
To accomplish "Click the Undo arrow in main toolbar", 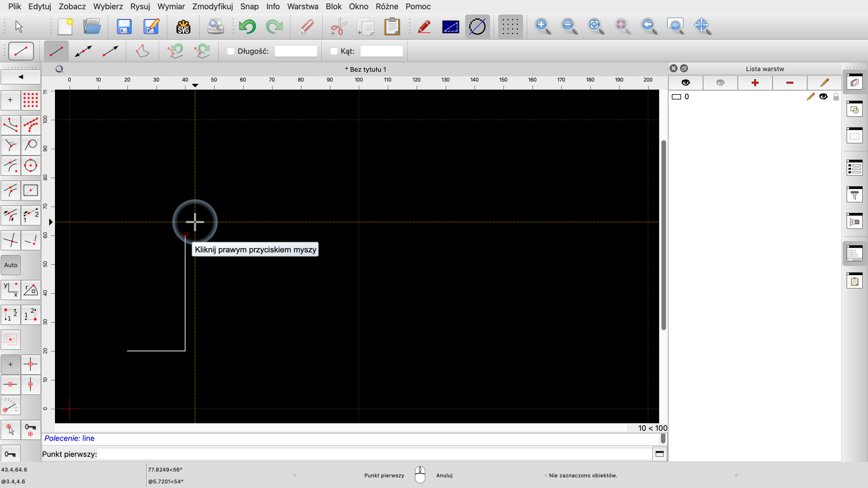I will pyautogui.click(x=247, y=27).
